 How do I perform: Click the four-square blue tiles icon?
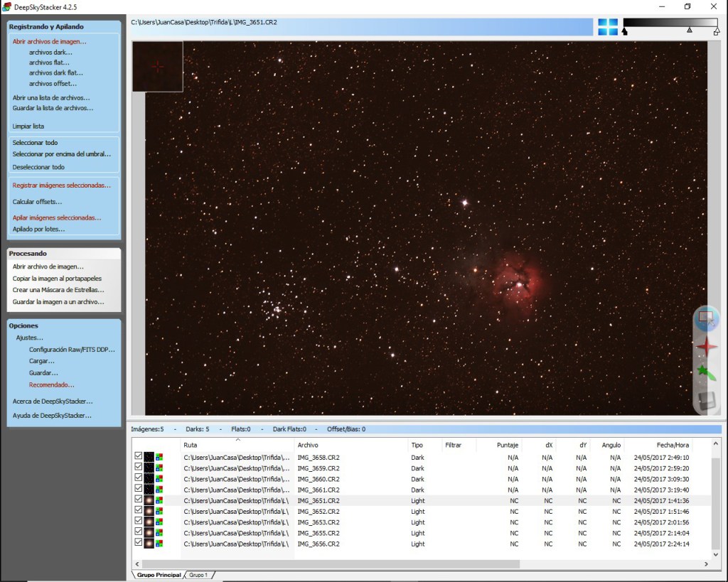(x=607, y=27)
